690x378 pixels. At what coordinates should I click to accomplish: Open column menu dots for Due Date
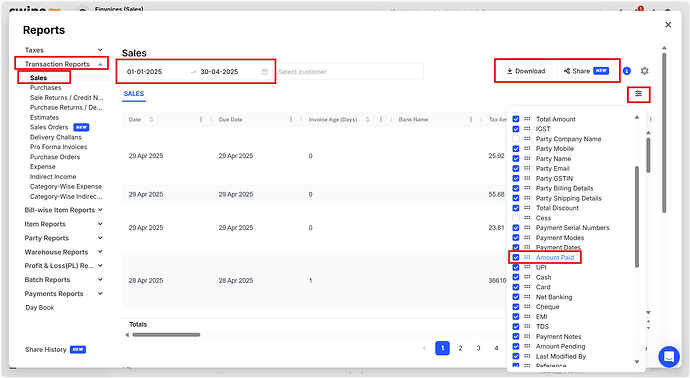pos(291,120)
